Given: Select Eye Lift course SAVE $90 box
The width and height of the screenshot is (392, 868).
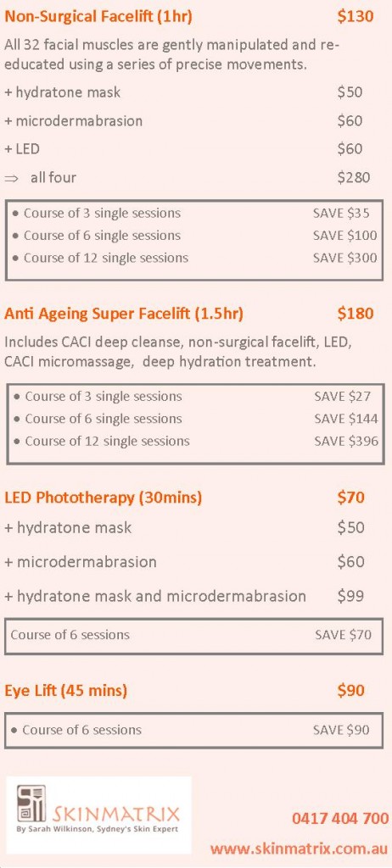Looking at the screenshot, I should coord(193,730).
